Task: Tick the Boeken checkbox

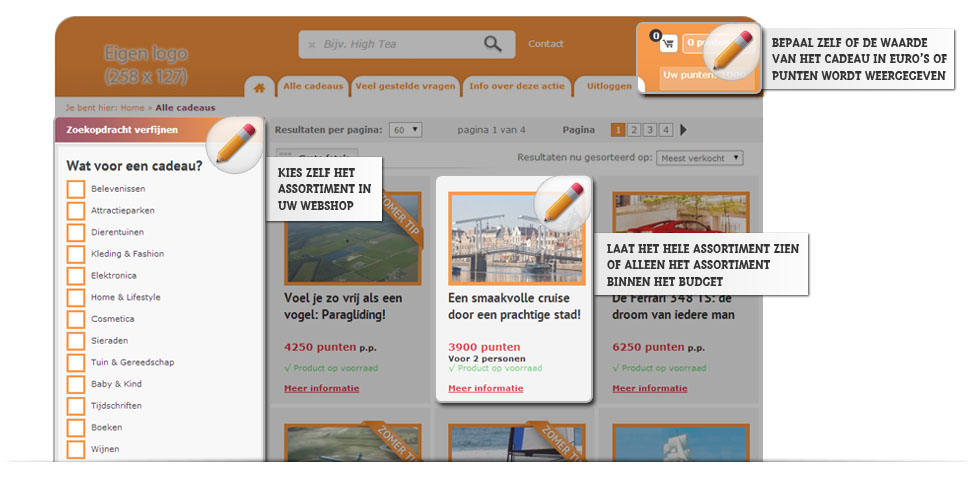Action: tap(76, 428)
